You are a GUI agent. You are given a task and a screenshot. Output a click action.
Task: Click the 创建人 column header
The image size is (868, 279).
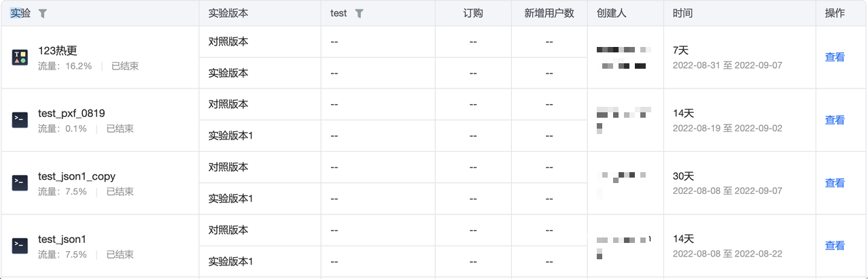[610, 14]
